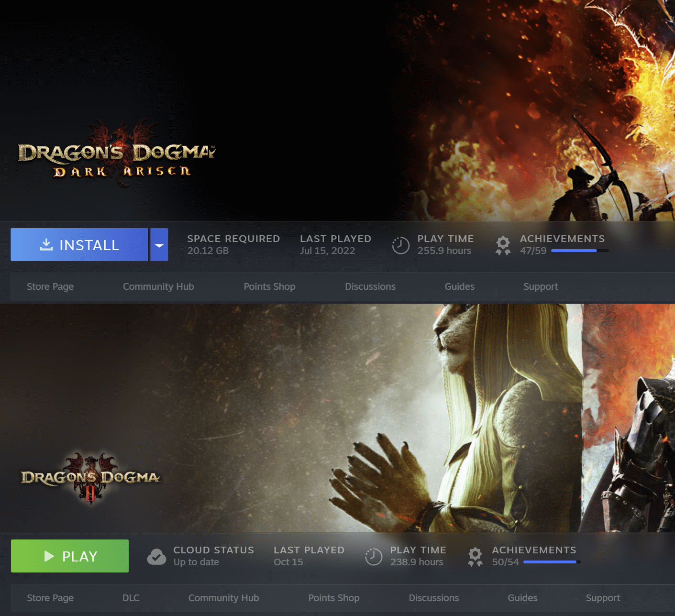Image resolution: width=675 pixels, height=616 pixels.
Task: Click the "Jul 15, 2022" last played date
Action: tap(327, 251)
